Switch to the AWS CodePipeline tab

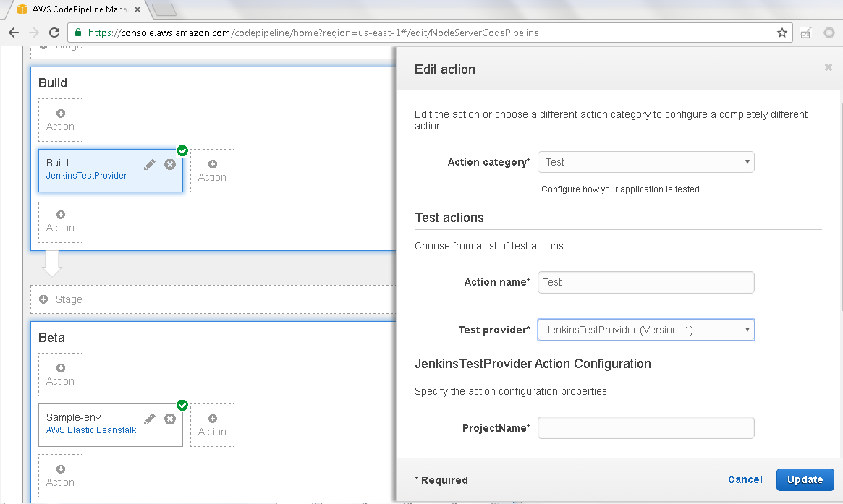tap(80, 9)
